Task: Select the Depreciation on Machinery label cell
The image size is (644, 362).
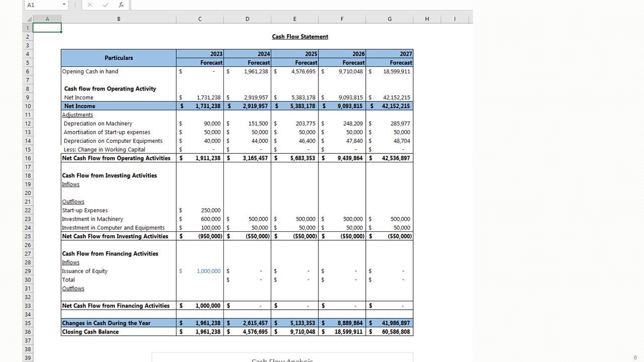Action: tap(98, 124)
